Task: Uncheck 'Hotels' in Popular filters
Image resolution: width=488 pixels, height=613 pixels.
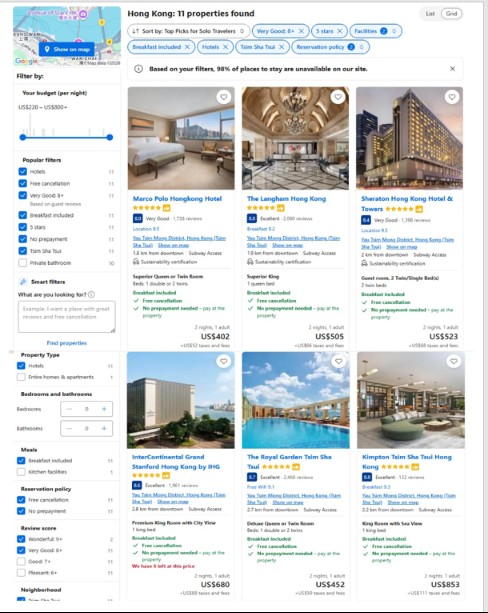Action: click(x=23, y=171)
